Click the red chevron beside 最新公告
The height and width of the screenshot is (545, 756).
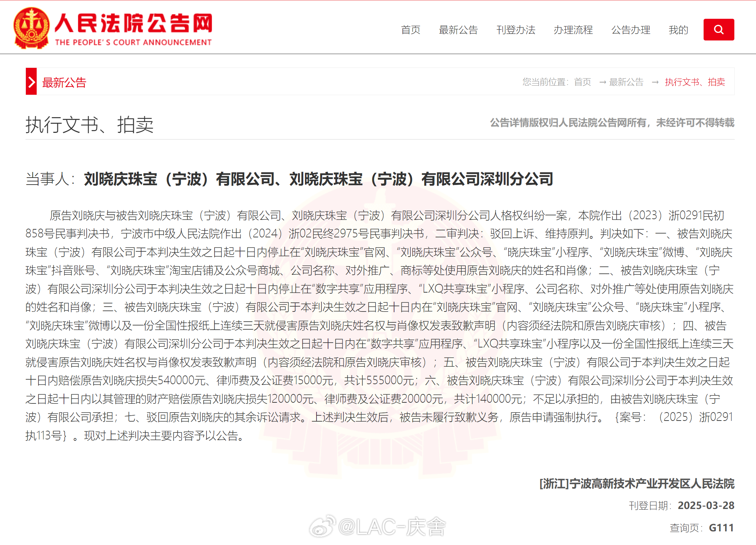(31, 81)
